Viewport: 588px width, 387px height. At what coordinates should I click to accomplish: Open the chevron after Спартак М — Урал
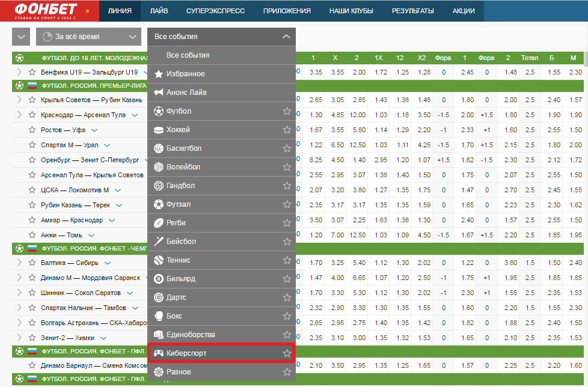tap(107, 145)
